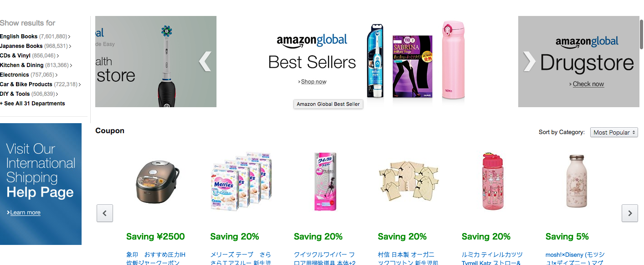The image size is (644, 265).
Task: Expand See All 31 Departments
Action: pos(32,104)
